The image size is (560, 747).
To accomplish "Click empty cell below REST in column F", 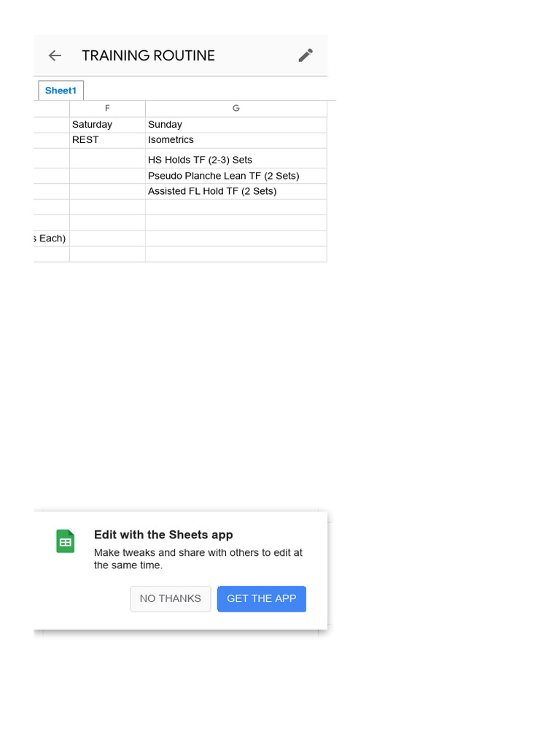I will point(107,159).
